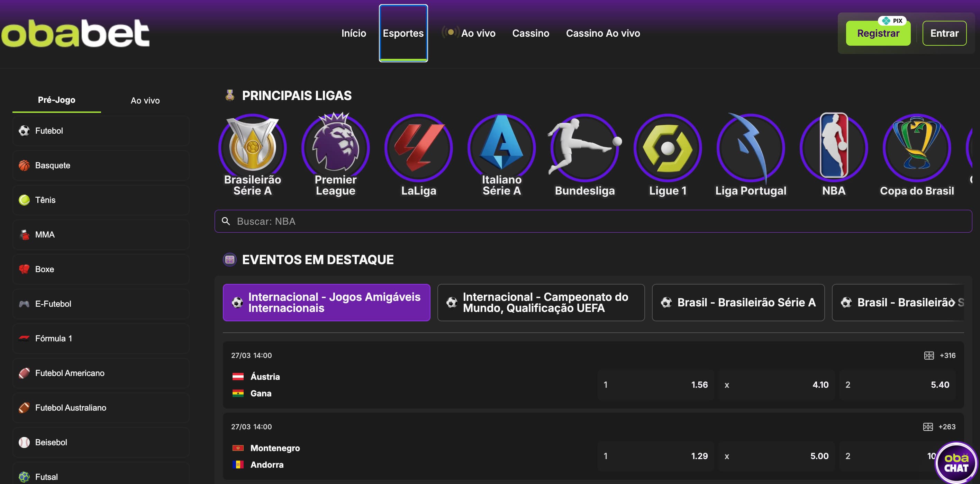This screenshot has width=980, height=484.
Task: Select the Pré-Jogo tab
Action: (x=56, y=100)
